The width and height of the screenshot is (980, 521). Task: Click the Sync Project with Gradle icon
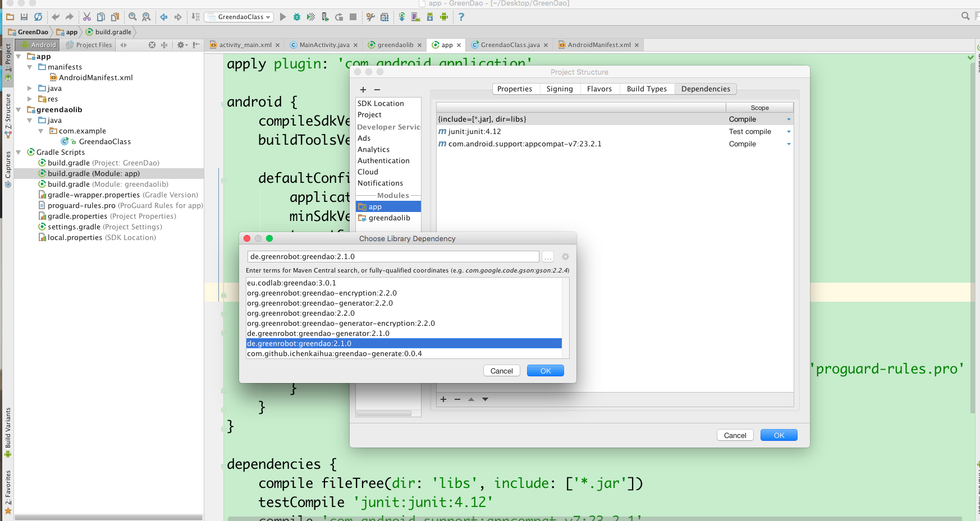pyautogui.click(x=402, y=17)
